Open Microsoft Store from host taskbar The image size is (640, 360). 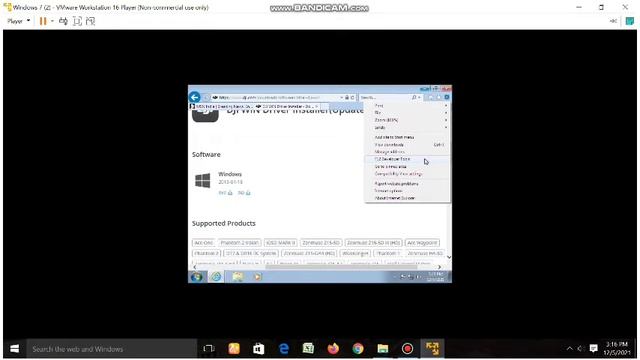pyautogui.click(x=259, y=349)
